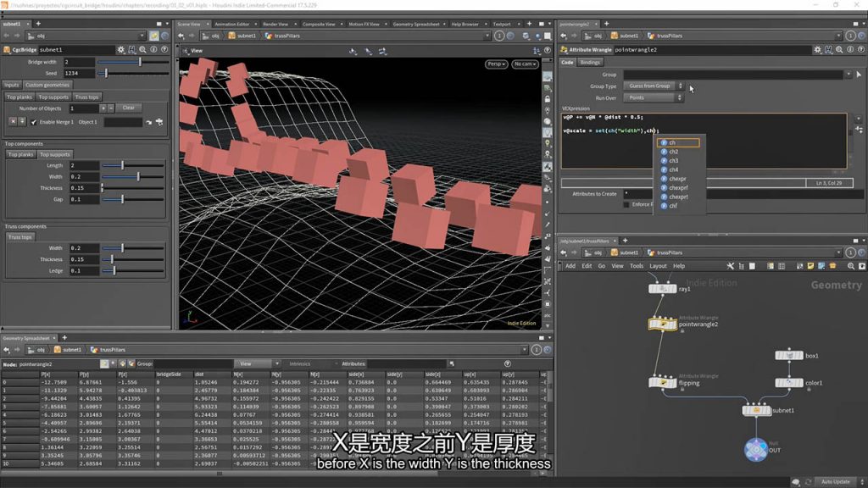This screenshot has width=868, height=488.
Task: Select the subnet1 node in network
Action: (756, 411)
